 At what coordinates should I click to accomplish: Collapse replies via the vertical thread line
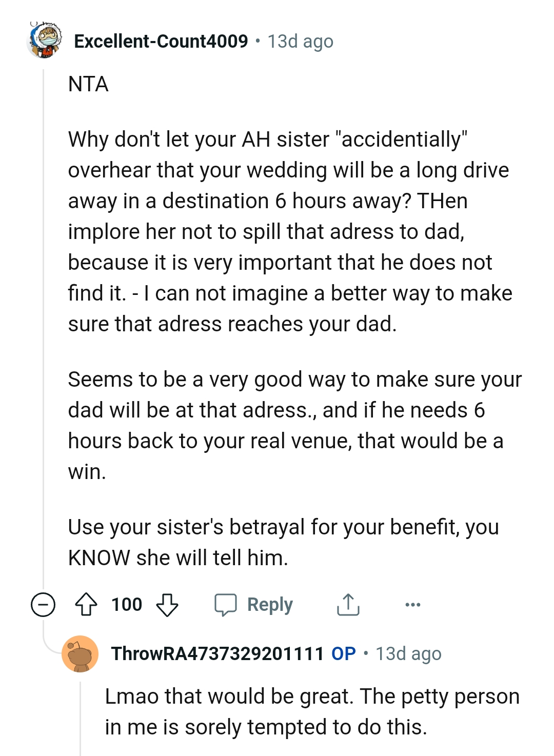tap(44, 333)
